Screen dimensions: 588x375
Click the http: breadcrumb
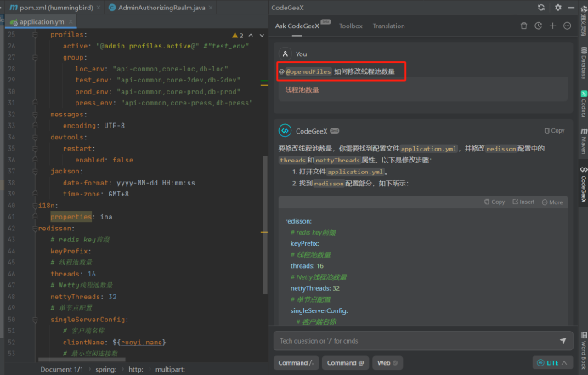pos(136,369)
